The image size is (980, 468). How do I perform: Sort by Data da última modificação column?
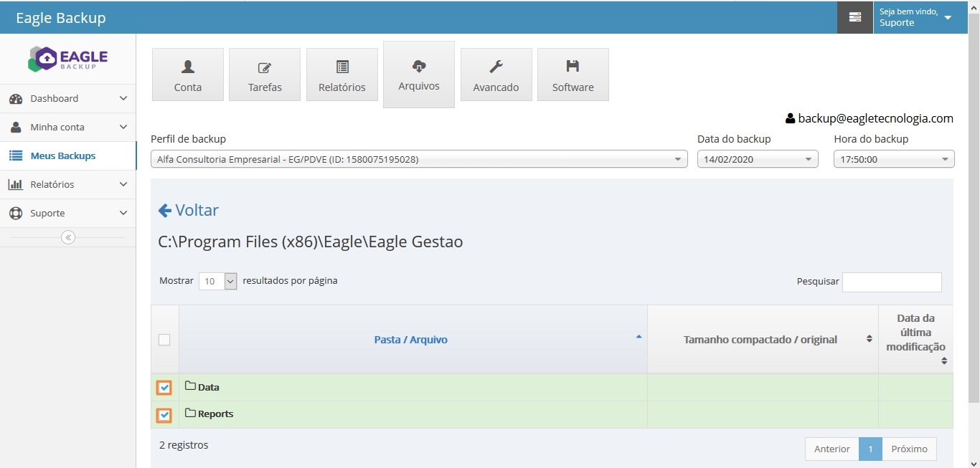916,340
